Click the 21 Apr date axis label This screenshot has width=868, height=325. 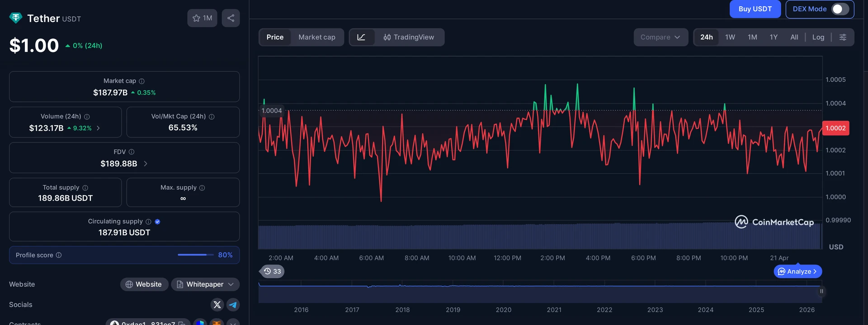(x=779, y=258)
